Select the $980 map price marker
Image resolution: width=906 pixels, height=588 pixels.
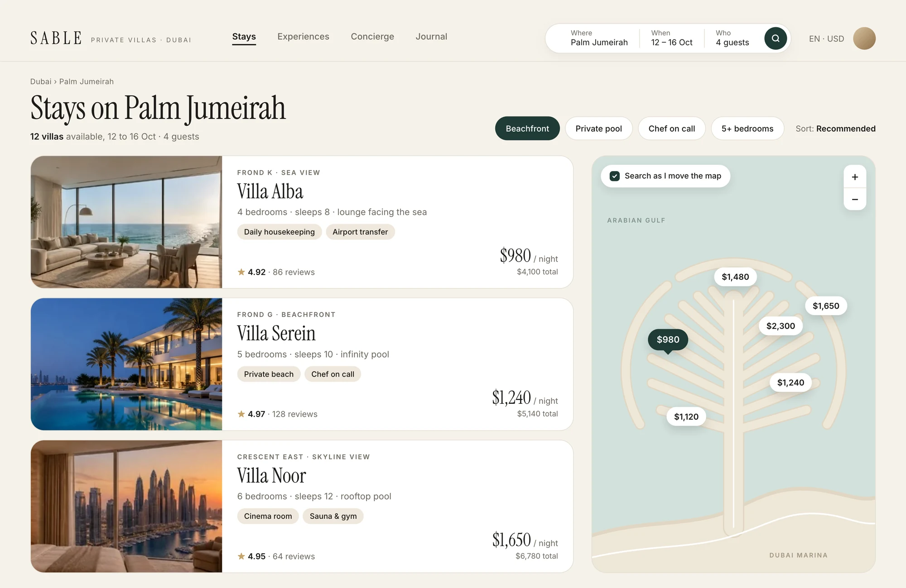pyautogui.click(x=668, y=339)
